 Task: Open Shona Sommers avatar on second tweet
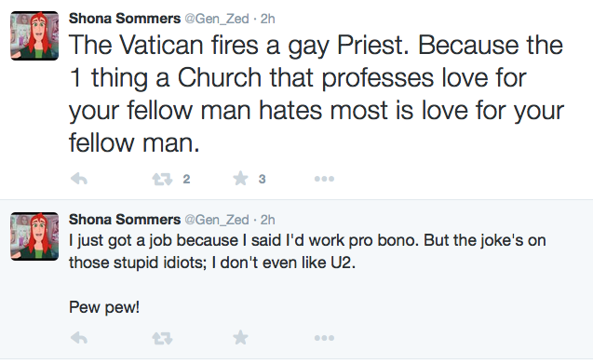coord(34,236)
